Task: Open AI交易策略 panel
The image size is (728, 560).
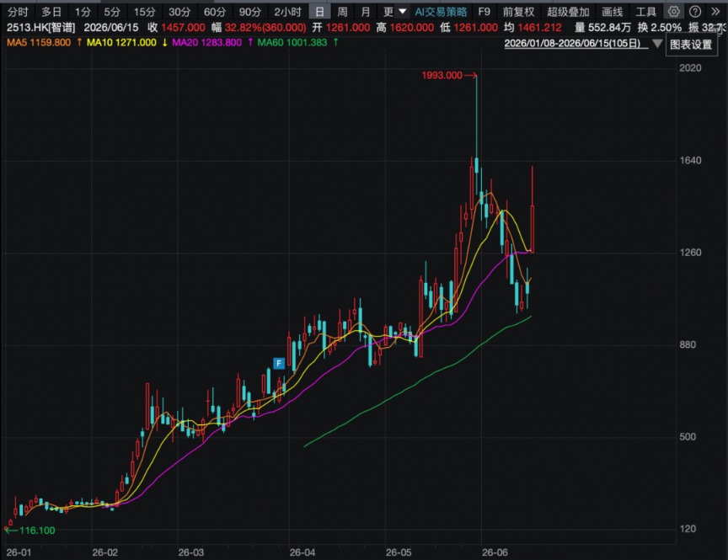Action: (441, 12)
